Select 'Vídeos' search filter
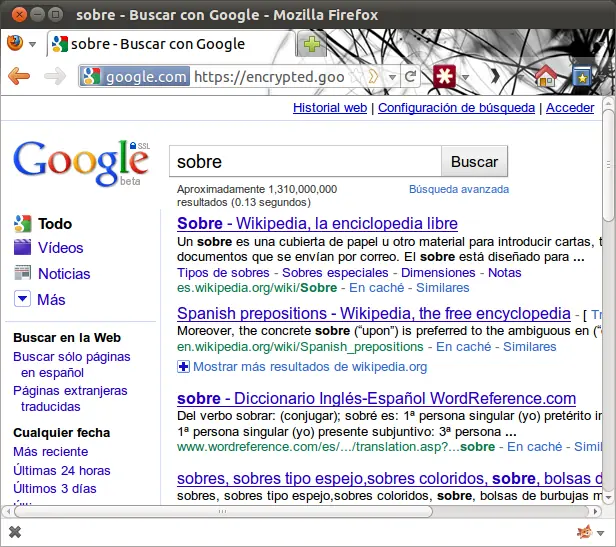 tap(60, 248)
